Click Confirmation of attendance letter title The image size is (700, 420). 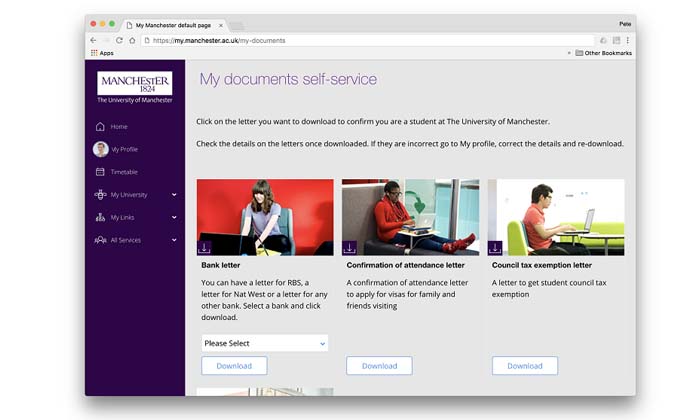405,265
